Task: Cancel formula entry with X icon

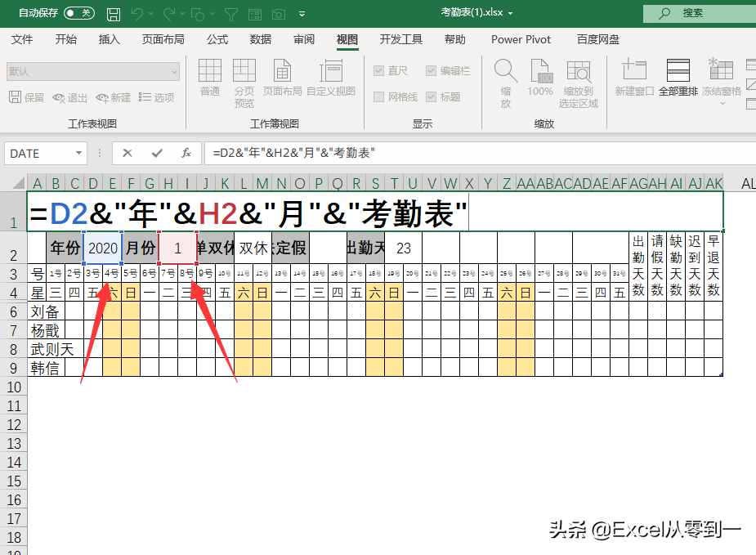Action: (x=127, y=154)
